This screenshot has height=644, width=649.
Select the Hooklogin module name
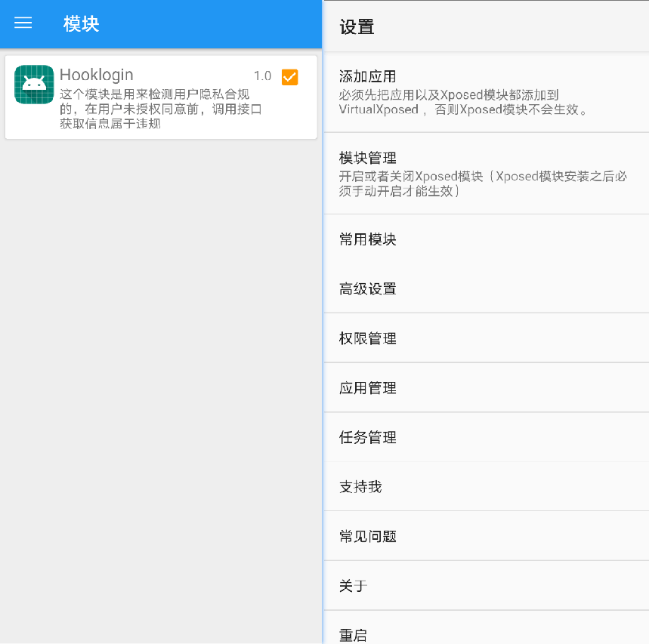(97, 75)
